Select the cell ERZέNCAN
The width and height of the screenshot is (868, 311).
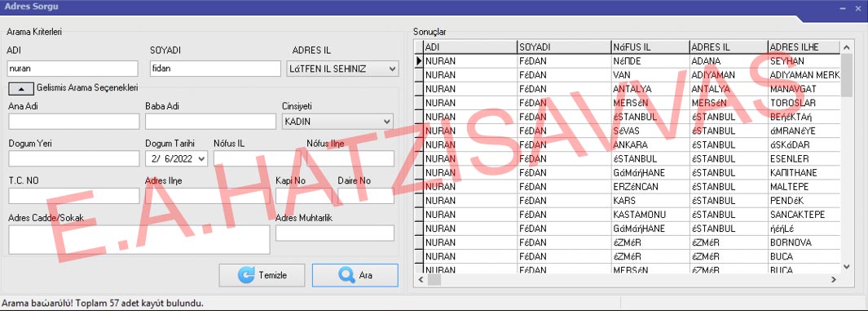click(650, 186)
